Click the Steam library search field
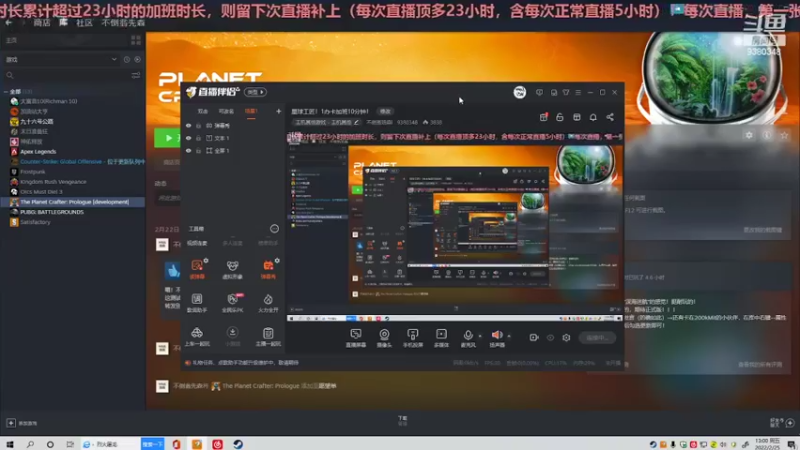 tap(66, 76)
